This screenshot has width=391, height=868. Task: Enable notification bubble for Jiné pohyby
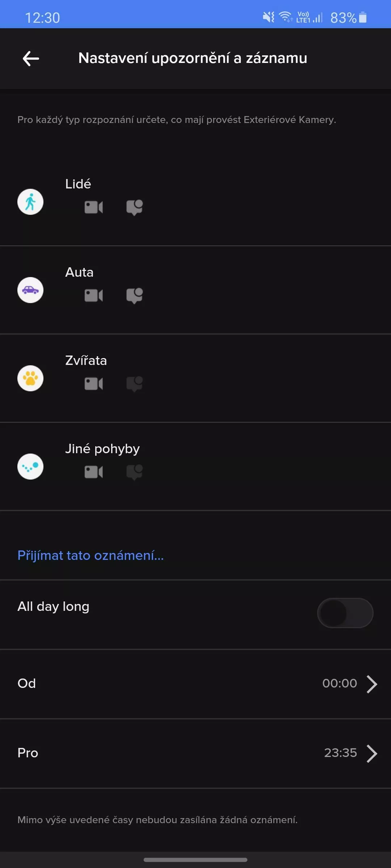[x=134, y=472]
